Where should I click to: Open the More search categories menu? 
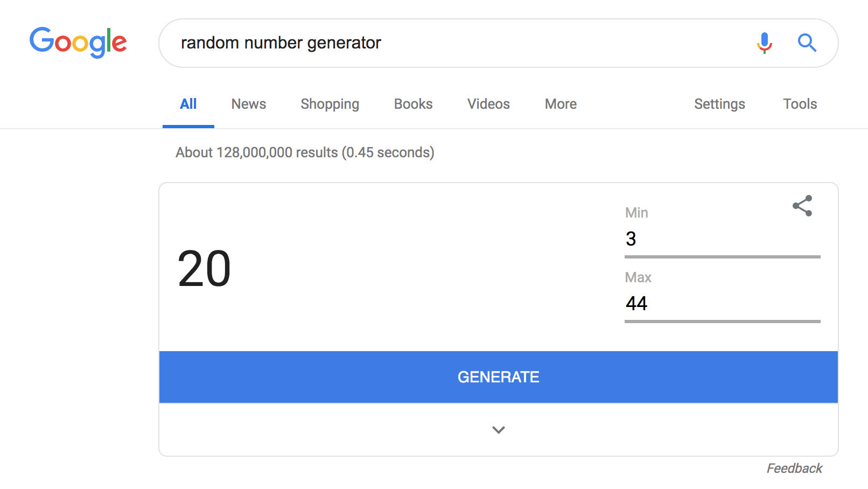tap(561, 104)
